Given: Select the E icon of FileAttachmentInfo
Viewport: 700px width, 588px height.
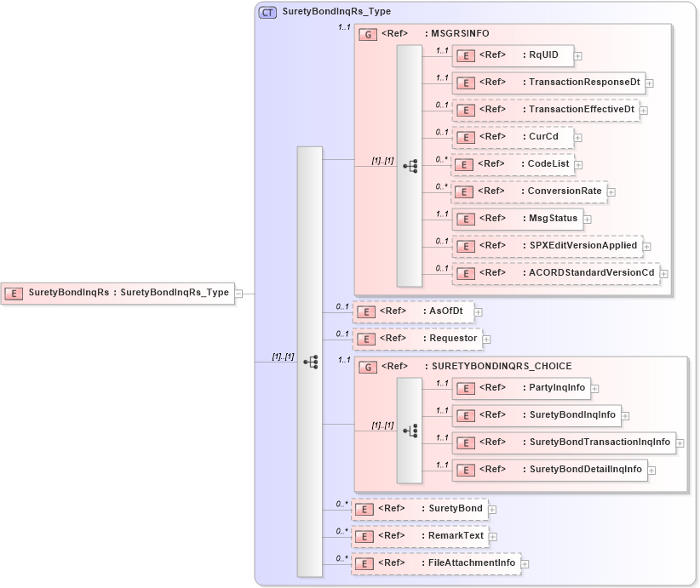Looking at the screenshot, I should 364,562.
